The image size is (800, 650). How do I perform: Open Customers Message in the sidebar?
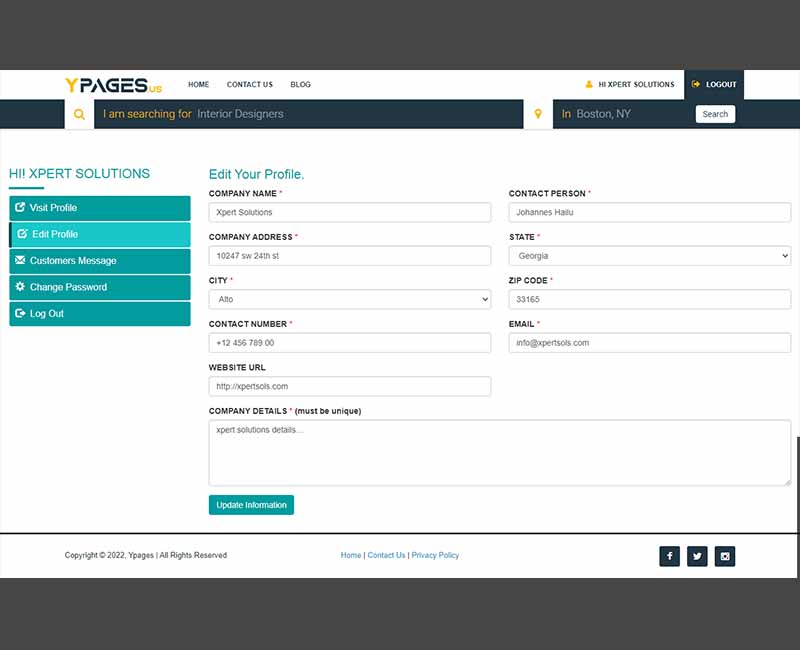tap(100, 261)
